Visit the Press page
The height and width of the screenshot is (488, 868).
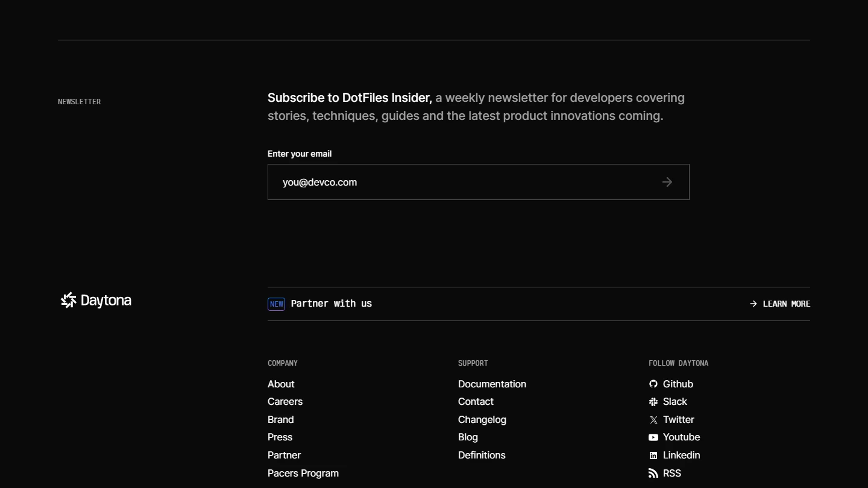point(280,437)
